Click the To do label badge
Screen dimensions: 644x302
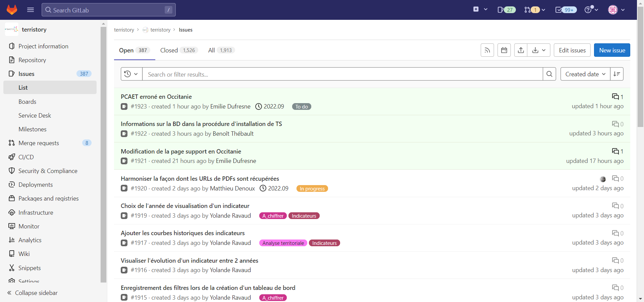[302, 107]
